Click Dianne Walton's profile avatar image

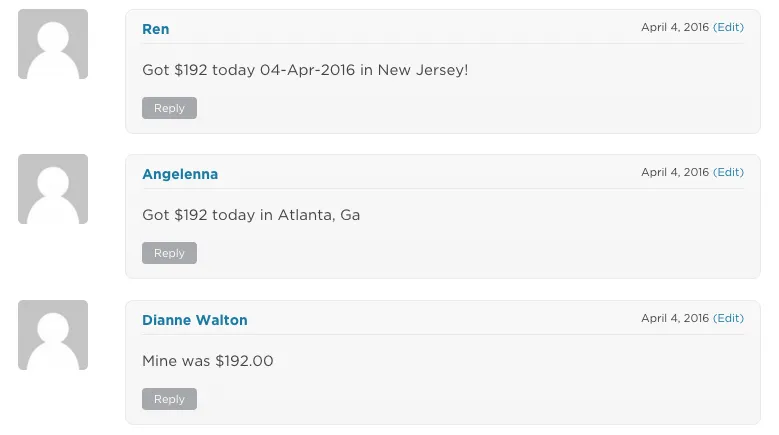tap(53, 335)
